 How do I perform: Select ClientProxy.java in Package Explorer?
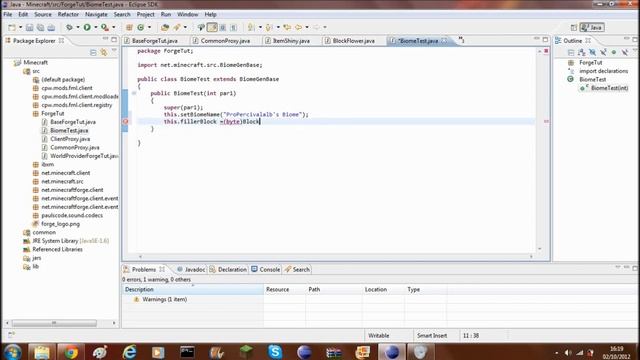[70, 139]
